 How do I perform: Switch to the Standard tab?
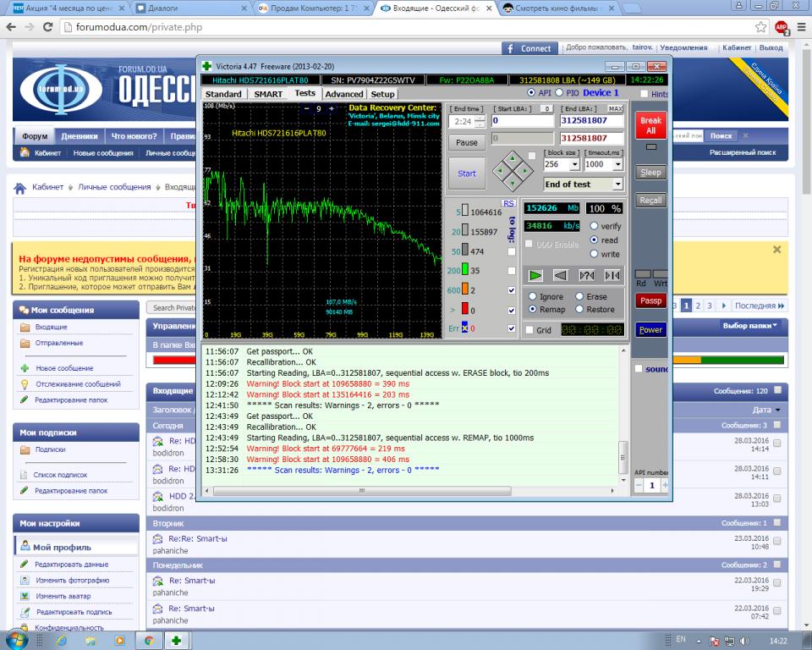[223, 94]
